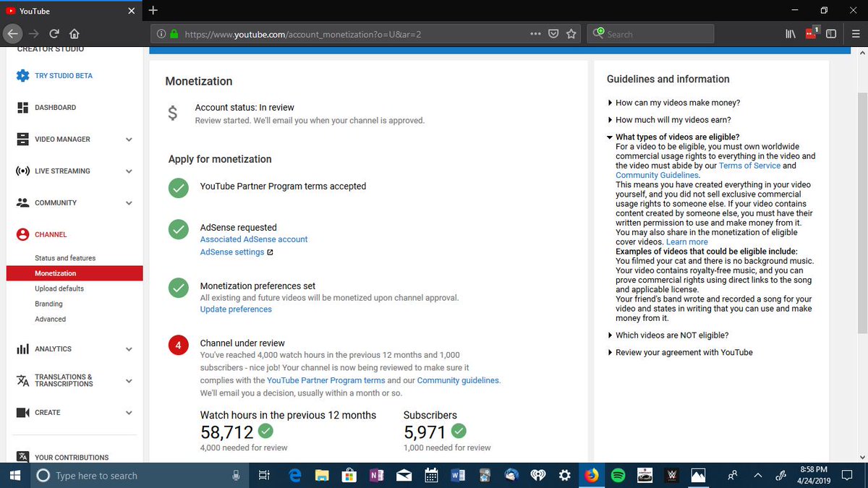Click the Firefox search box
The height and width of the screenshot is (488, 868).
(x=651, y=33)
